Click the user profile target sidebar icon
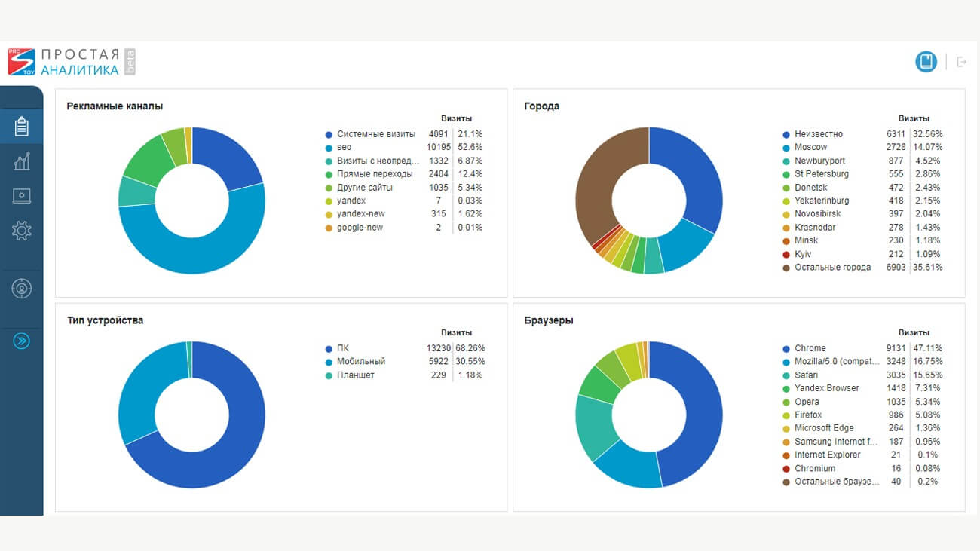The image size is (980, 551). click(x=21, y=288)
